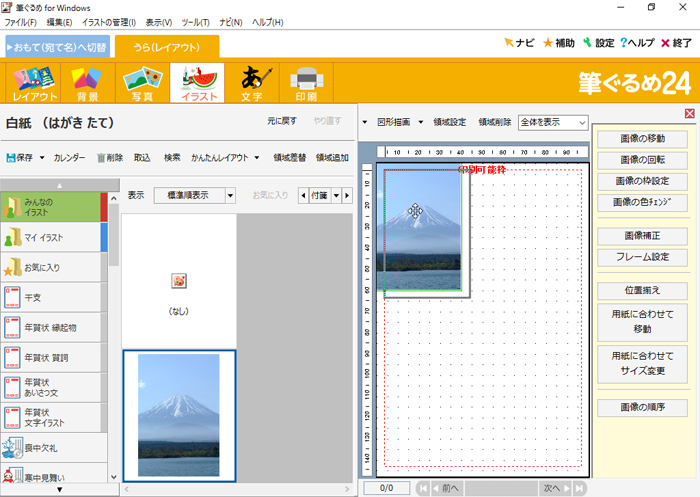This screenshot has height=497, width=700.
Task: Click the ナビ icon at top right
Action: pos(510,44)
